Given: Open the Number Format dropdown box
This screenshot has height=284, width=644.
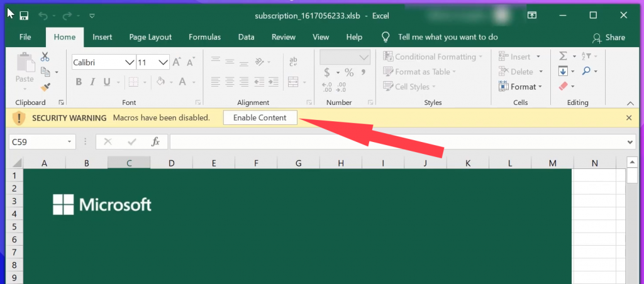Looking at the screenshot, I should coord(345,57).
